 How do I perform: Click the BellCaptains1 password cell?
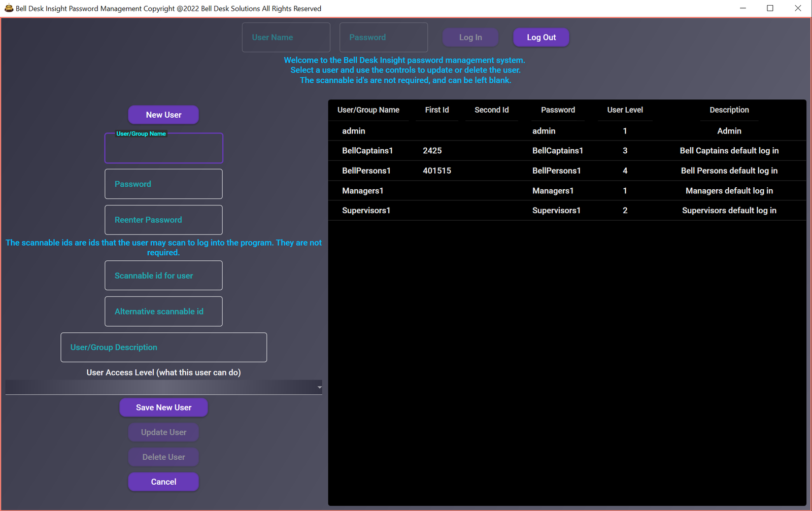(x=558, y=151)
